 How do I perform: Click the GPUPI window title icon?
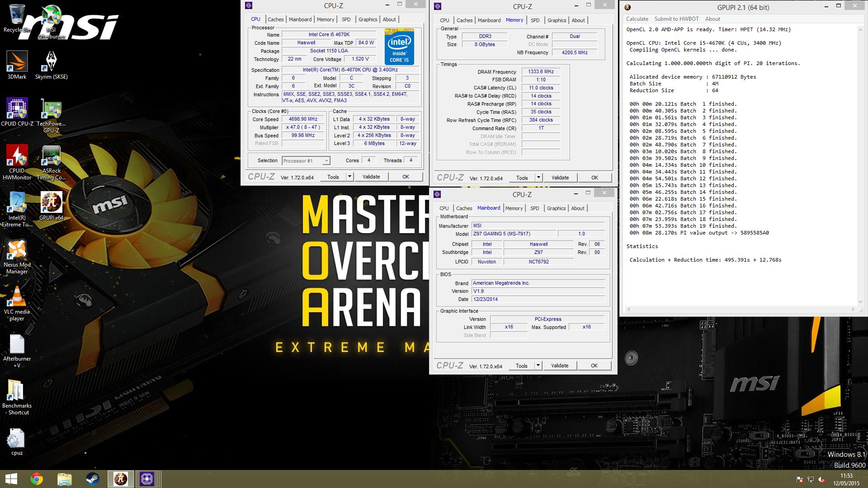[627, 7]
